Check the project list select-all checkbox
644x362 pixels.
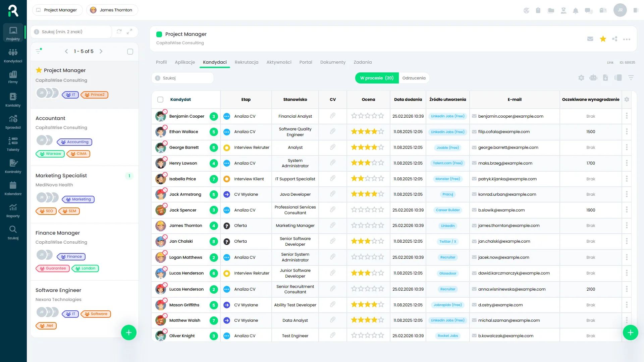(130, 52)
